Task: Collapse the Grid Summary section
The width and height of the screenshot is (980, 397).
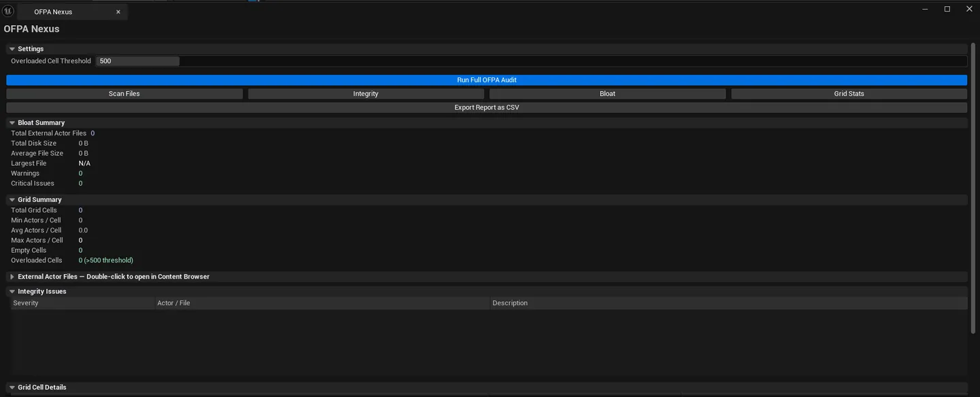Action: pos(12,200)
